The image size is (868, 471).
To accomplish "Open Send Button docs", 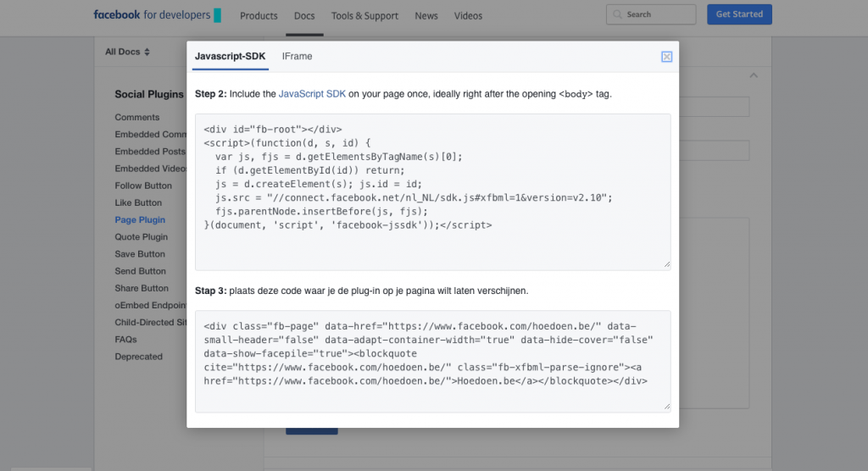I will (141, 271).
